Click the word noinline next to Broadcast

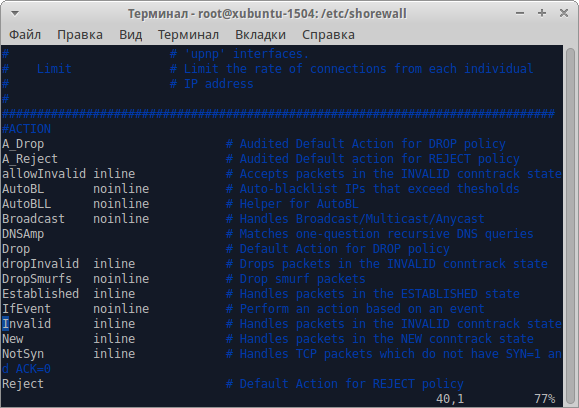[x=121, y=219]
